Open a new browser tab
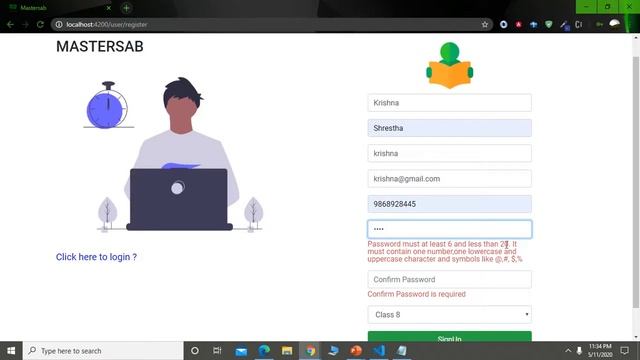 126,8
